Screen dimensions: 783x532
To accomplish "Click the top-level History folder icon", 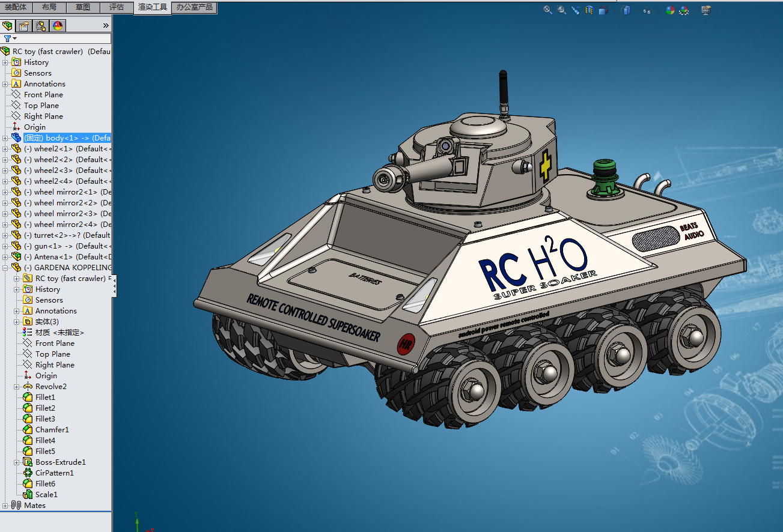I will coord(16,62).
